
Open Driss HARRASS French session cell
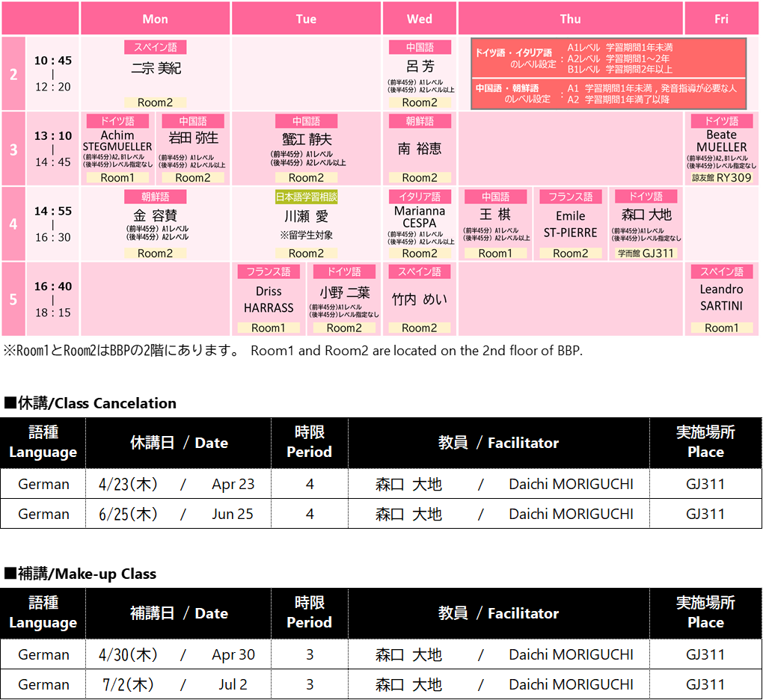[x=269, y=299]
